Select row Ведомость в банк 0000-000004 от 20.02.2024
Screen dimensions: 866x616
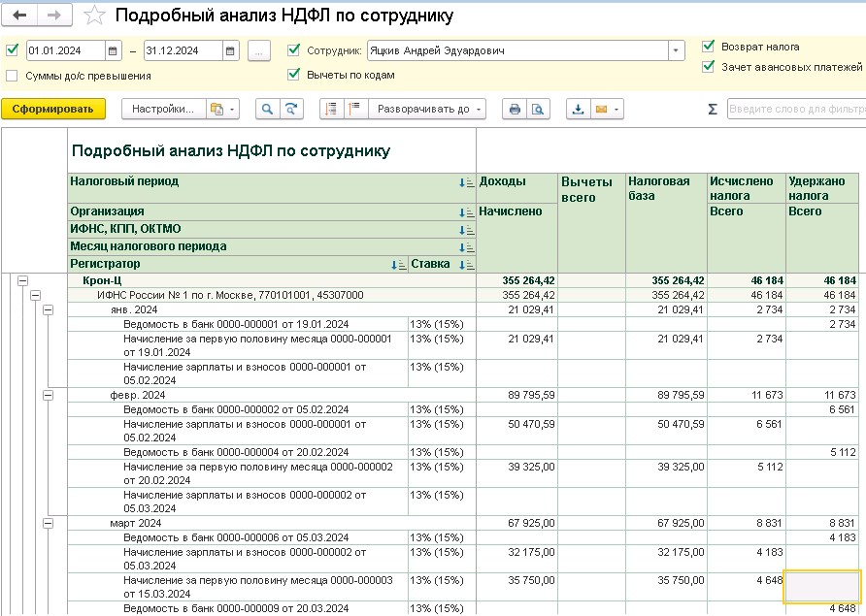236,452
